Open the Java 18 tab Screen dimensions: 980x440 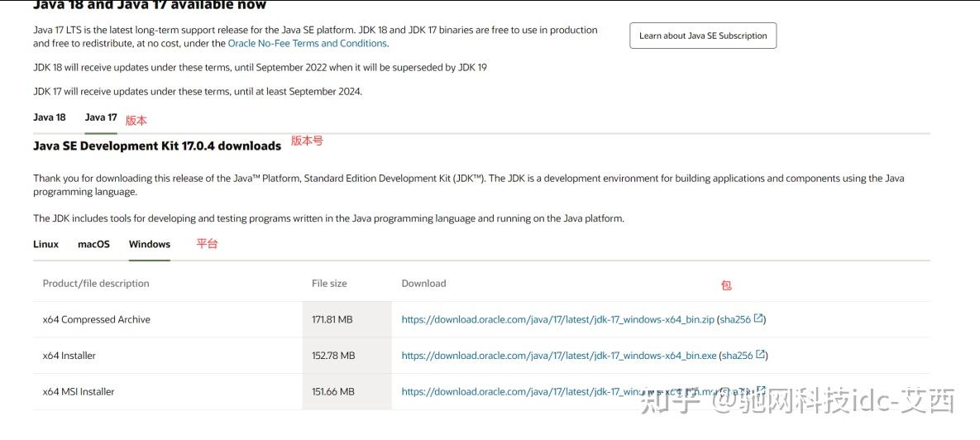(50, 117)
